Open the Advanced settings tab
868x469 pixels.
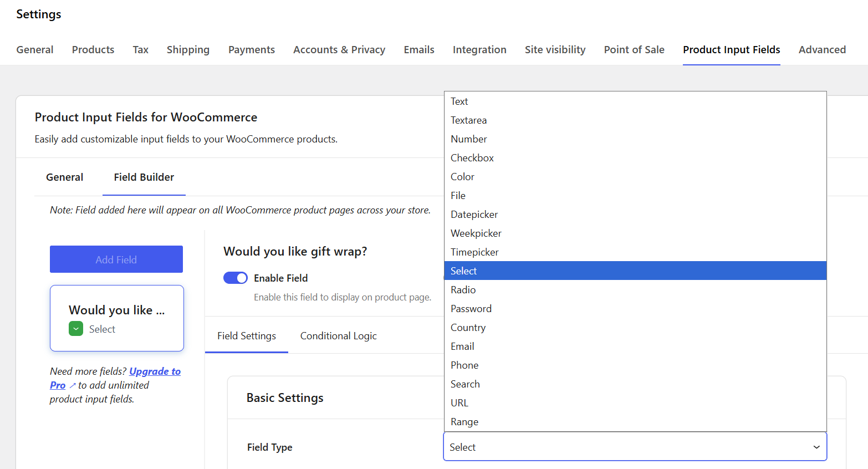[822, 49]
